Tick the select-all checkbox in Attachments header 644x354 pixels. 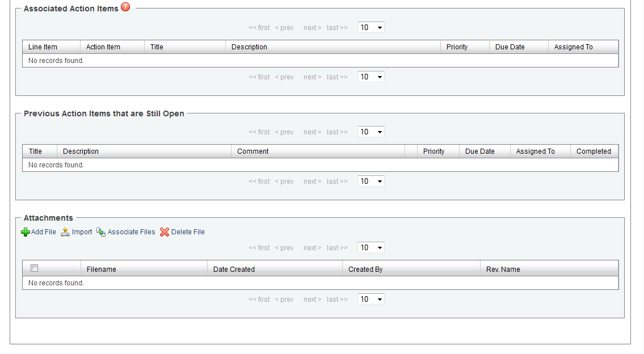coord(35,268)
